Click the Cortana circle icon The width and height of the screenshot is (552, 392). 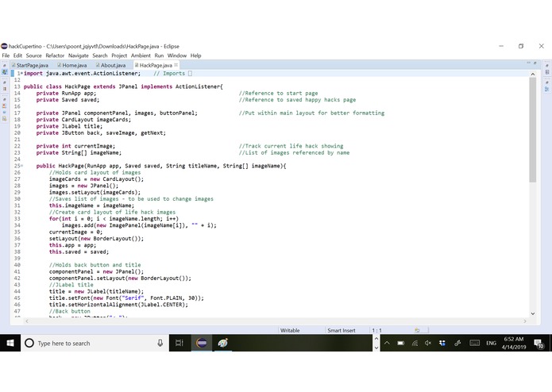click(x=29, y=343)
